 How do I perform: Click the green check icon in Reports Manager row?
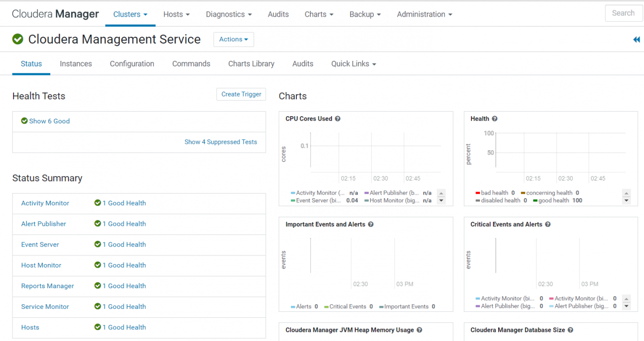[98, 285]
